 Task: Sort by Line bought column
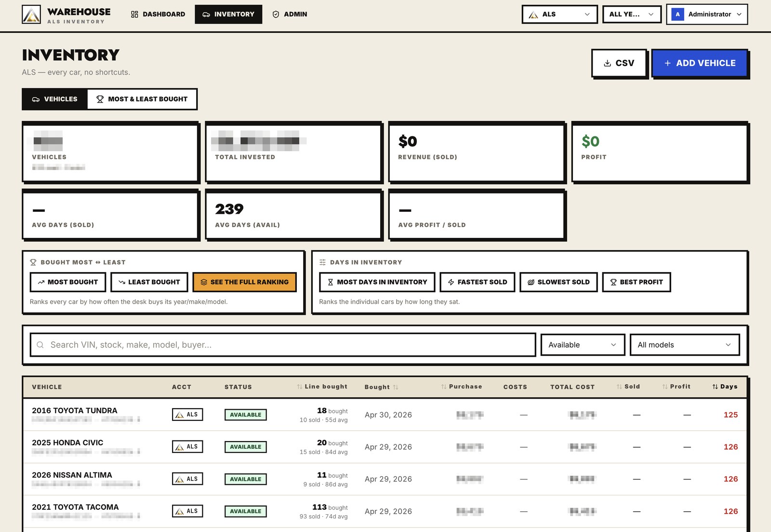click(x=322, y=387)
